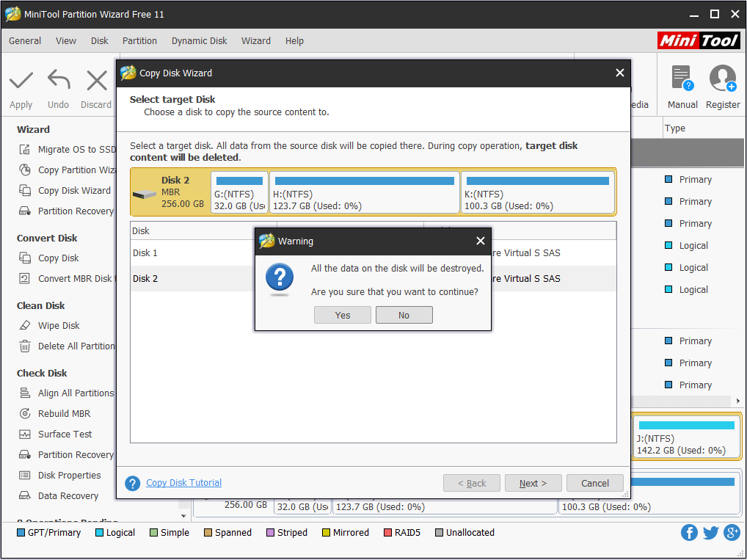The height and width of the screenshot is (560, 747).
Task: Click the Discard X icon
Action: [x=97, y=80]
